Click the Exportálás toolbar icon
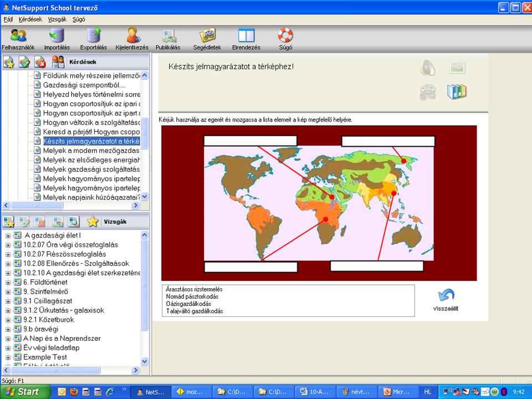532x399 pixels. pos(93,37)
